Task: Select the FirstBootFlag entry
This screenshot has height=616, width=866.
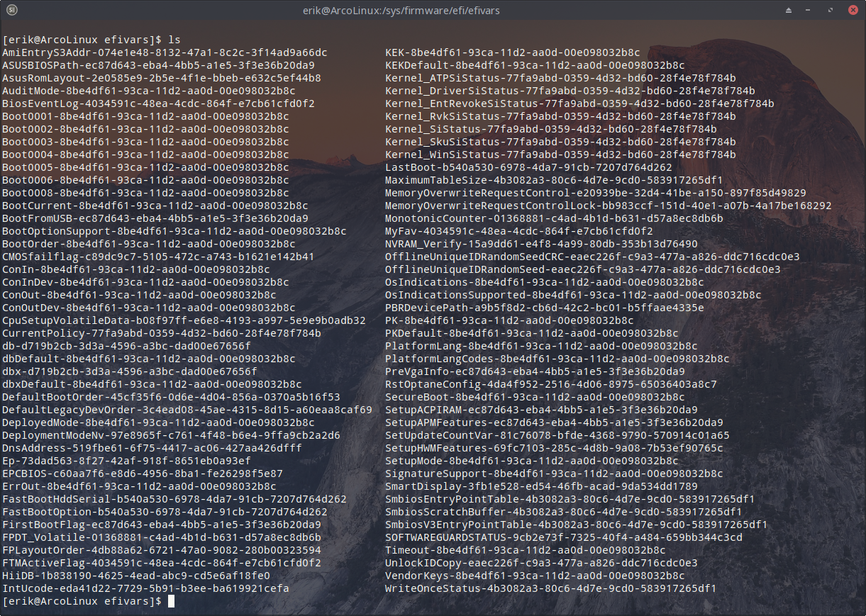Action: (162, 525)
